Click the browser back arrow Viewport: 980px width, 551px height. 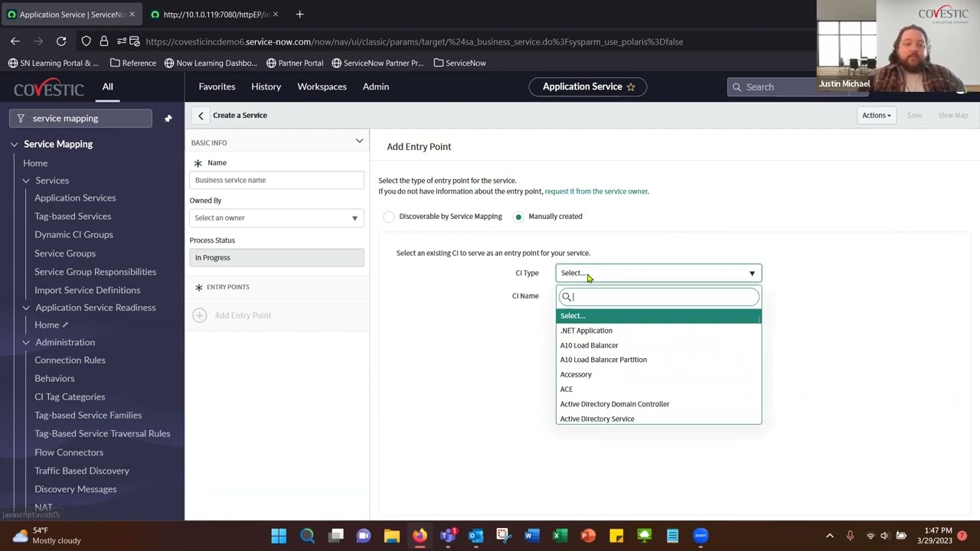[15, 41]
